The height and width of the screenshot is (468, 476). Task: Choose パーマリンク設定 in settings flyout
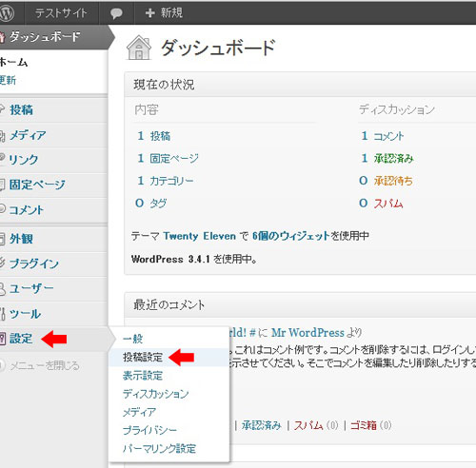click(159, 449)
